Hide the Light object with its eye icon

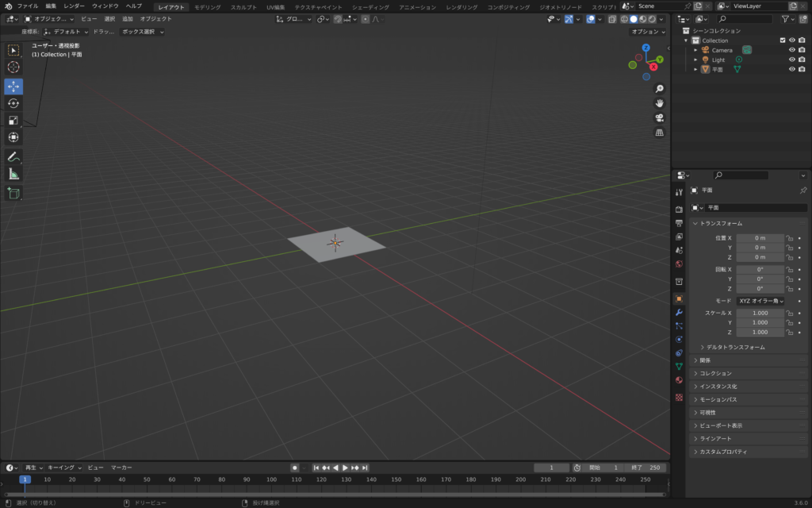click(x=792, y=60)
